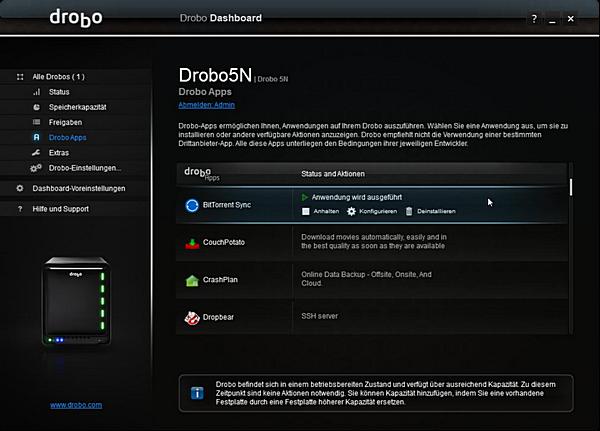The width and height of the screenshot is (600, 431).
Task: Select the CrashPlan app name
Action: pos(220,280)
